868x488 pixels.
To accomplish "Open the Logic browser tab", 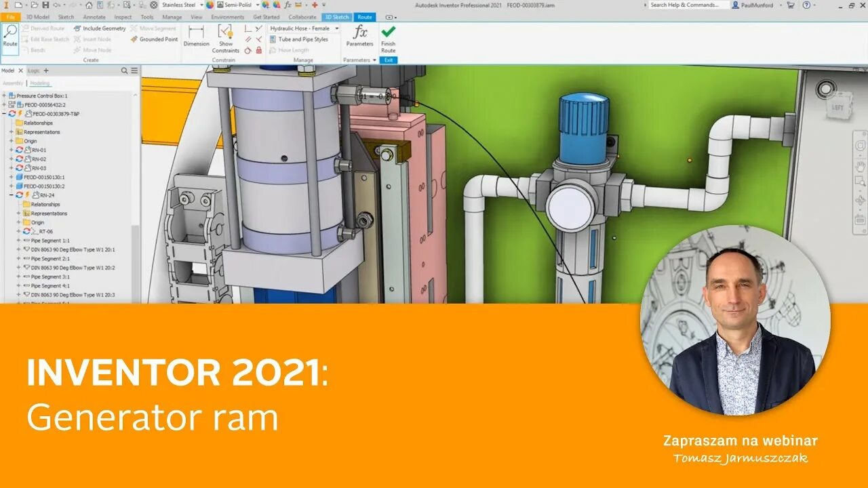I will coord(34,70).
